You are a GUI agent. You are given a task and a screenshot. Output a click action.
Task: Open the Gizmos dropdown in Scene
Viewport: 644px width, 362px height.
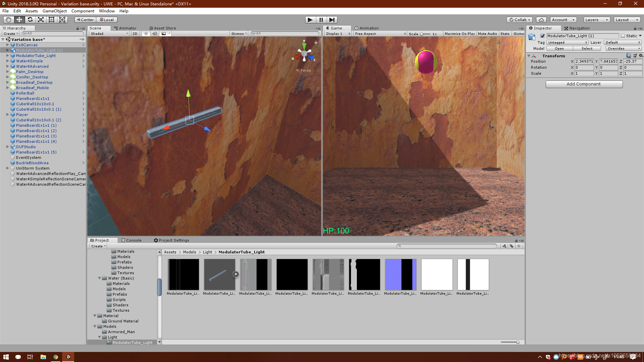click(239, 34)
